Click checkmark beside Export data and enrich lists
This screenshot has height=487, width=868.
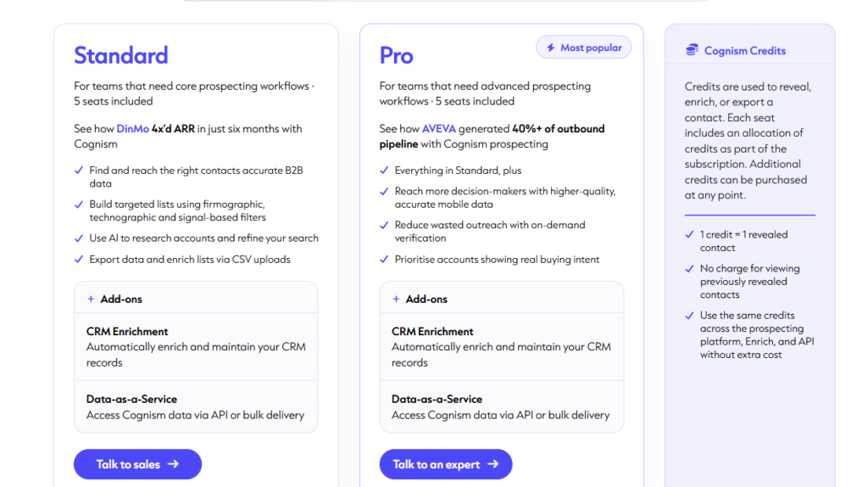point(79,260)
